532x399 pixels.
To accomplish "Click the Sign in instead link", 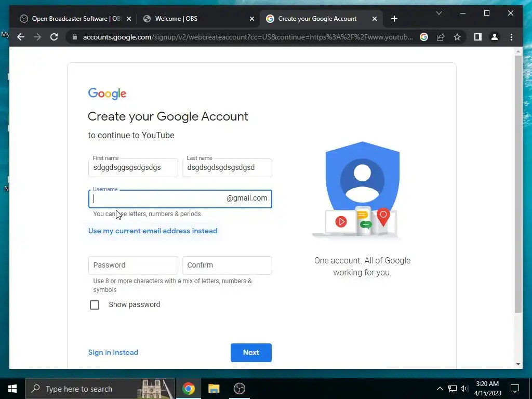I will (x=113, y=353).
